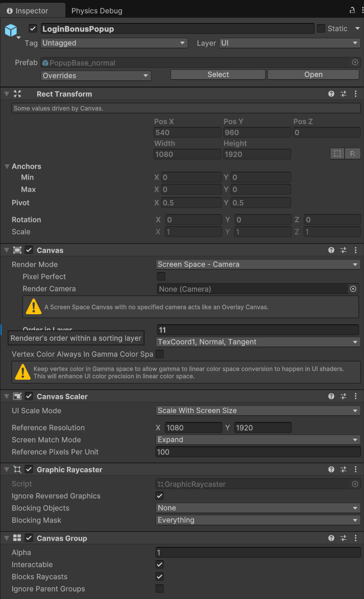Toggle the Static checkbox
Viewport: 364px width, 599px height.
click(321, 28)
